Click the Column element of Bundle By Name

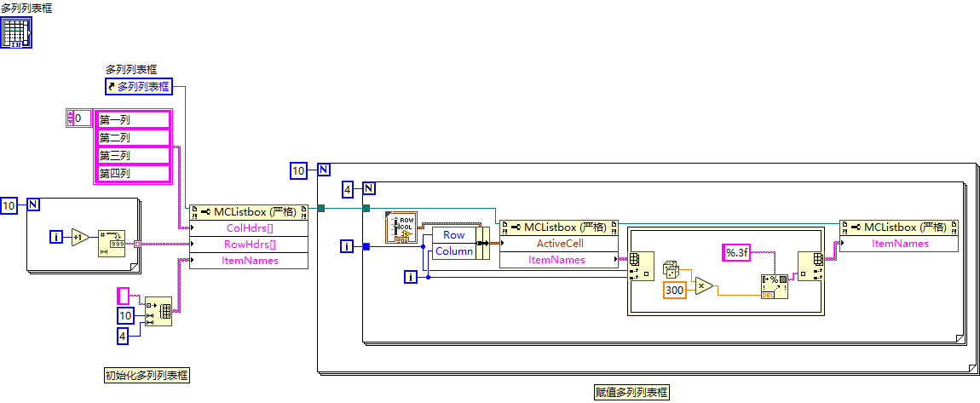pos(453,251)
